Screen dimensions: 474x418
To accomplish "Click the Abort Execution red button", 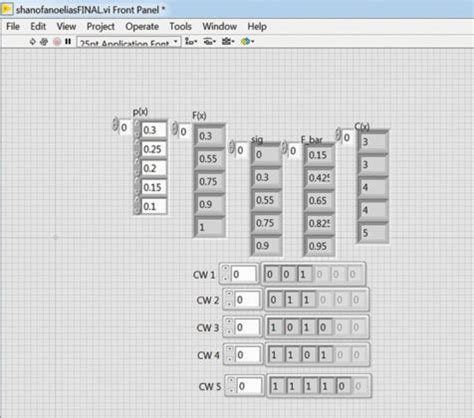I will pos(57,42).
